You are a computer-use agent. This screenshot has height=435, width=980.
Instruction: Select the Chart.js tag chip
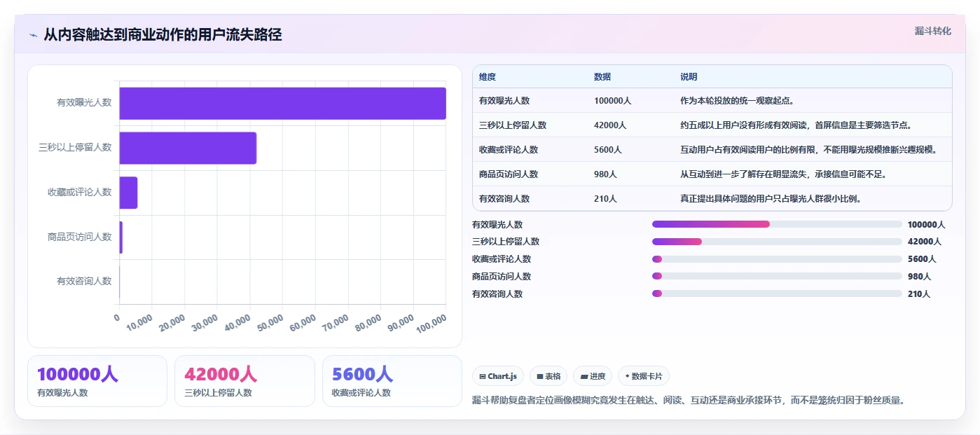click(x=498, y=376)
